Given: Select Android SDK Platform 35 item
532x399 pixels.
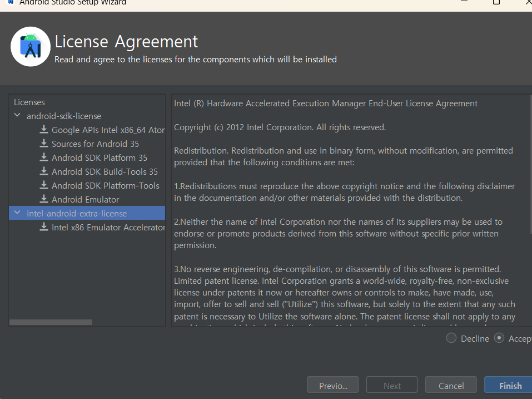Looking at the screenshot, I should click(100, 158).
